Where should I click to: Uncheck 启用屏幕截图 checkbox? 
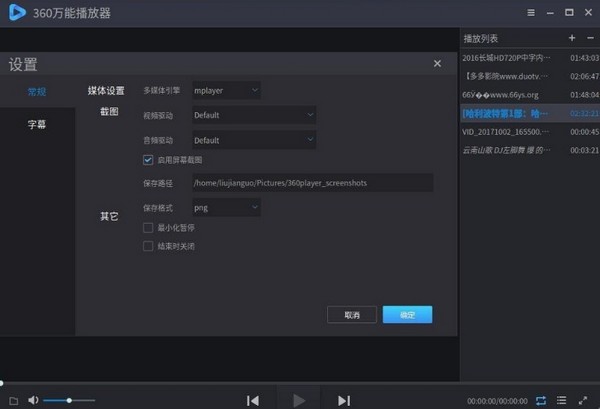click(x=148, y=160)
